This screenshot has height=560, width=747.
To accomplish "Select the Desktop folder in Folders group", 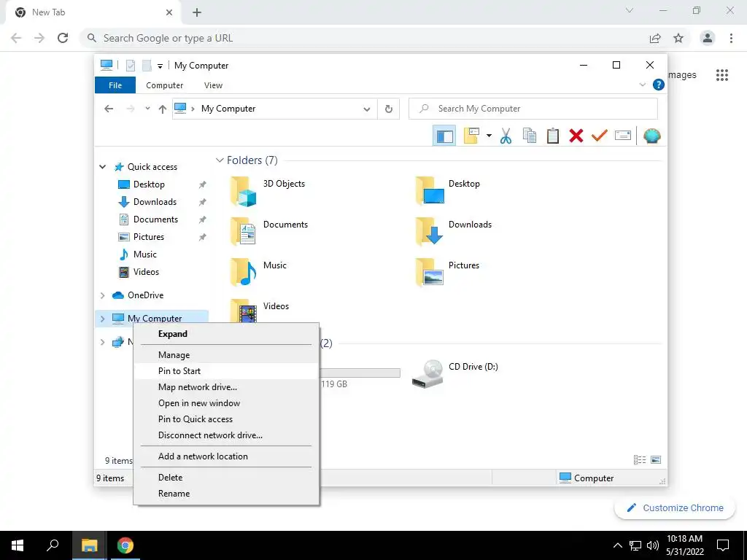I will 448,191.
